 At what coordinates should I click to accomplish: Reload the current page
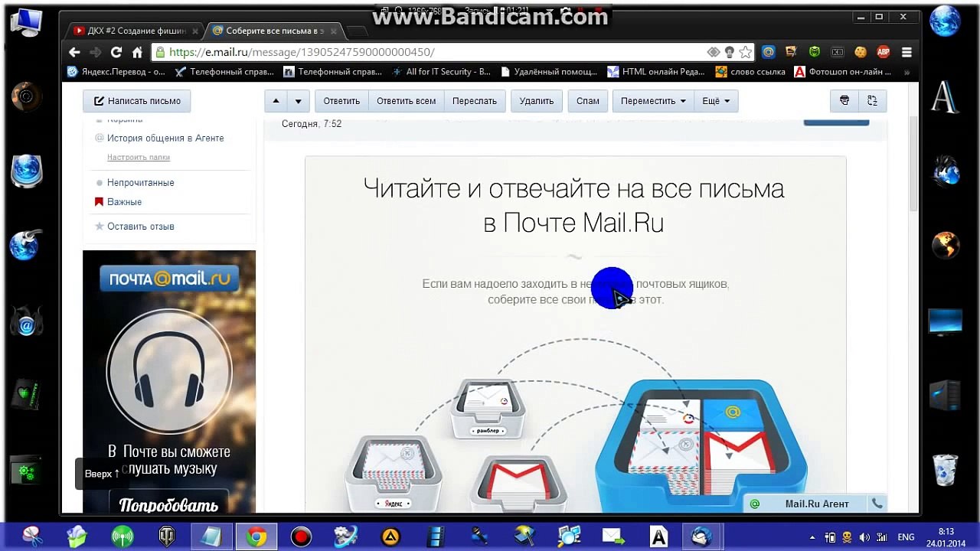(x=116, y=52)
